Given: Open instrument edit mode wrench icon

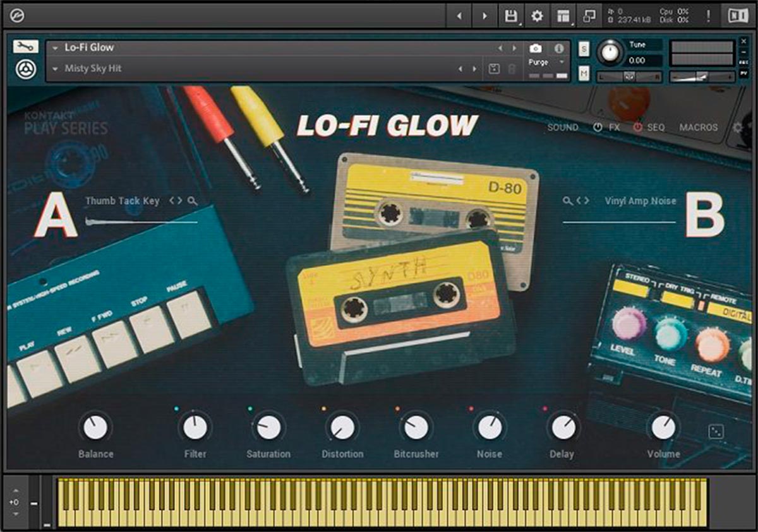Looking at the screenshot, I should tap(26, 47).
